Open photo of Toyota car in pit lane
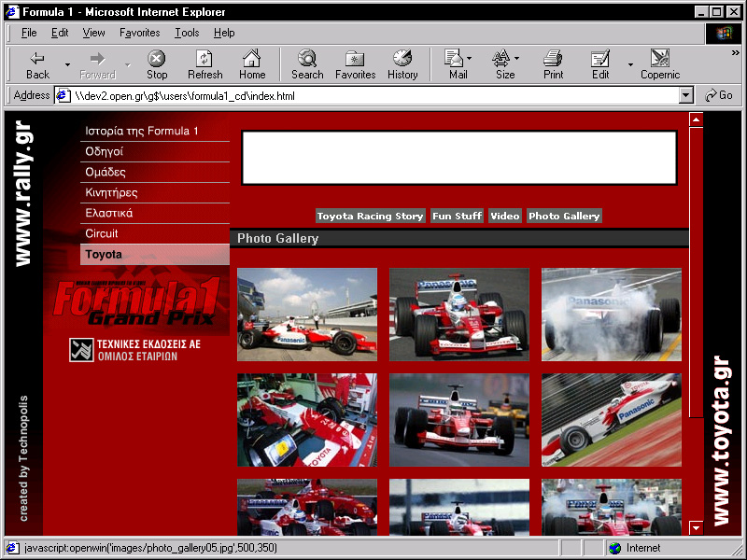 tap(307, 315)
